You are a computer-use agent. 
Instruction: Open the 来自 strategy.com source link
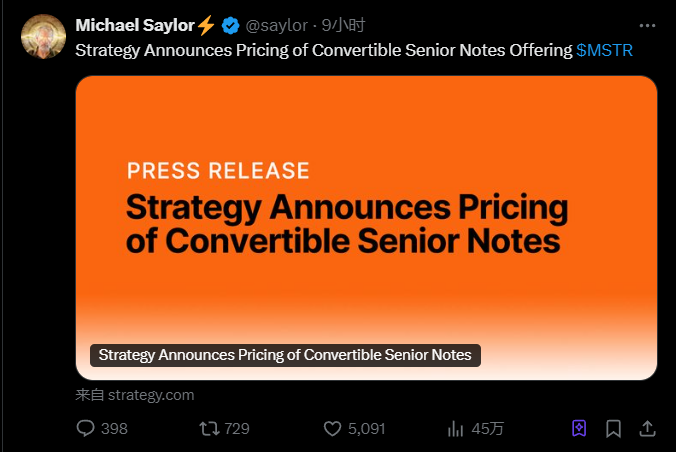click(135, 395)
